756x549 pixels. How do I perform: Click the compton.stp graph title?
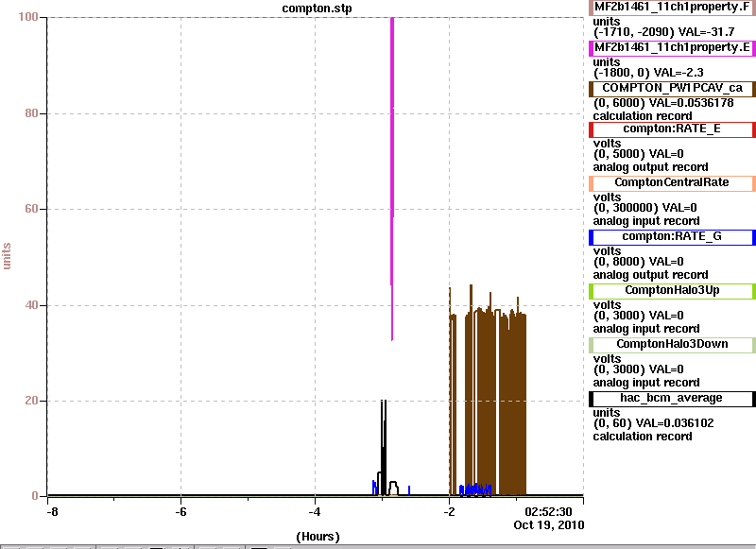[x=317, y=9]
